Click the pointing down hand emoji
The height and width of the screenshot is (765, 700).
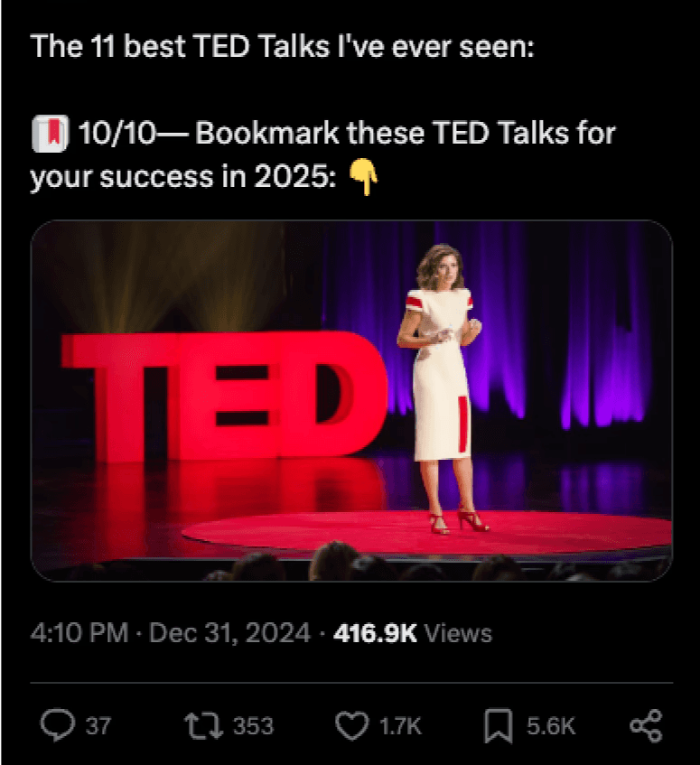pos(364,178)
